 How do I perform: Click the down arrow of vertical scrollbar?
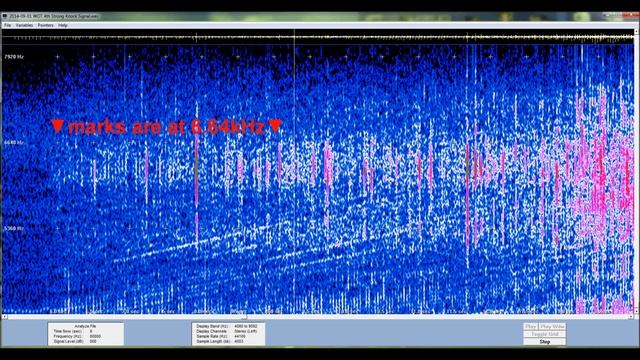coord(636,312)
